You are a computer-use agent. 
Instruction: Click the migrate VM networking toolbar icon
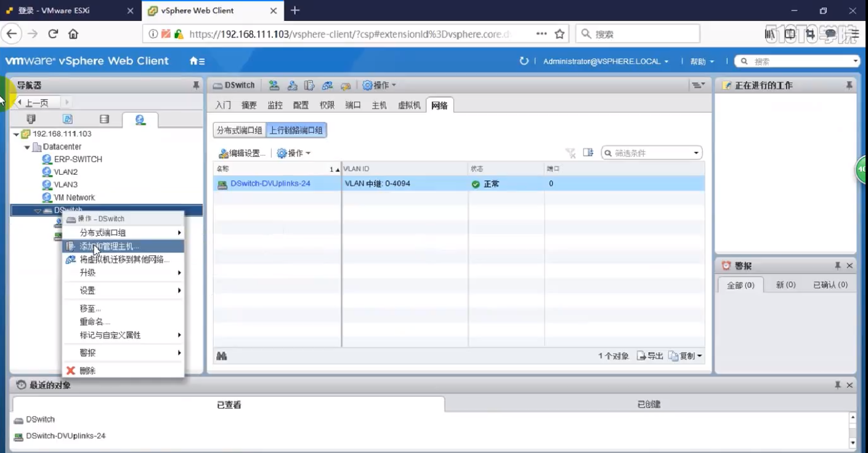coord(328,86)
